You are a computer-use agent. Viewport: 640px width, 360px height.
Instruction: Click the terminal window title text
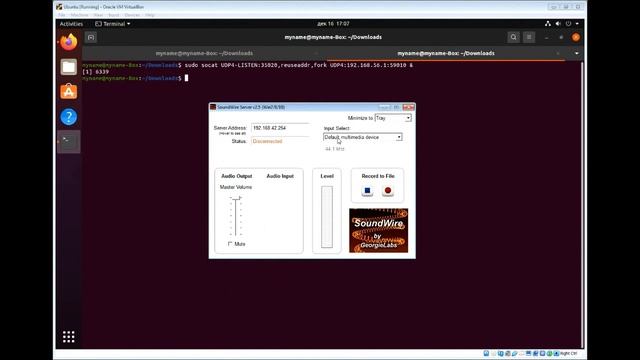click(x=333, y=37)
